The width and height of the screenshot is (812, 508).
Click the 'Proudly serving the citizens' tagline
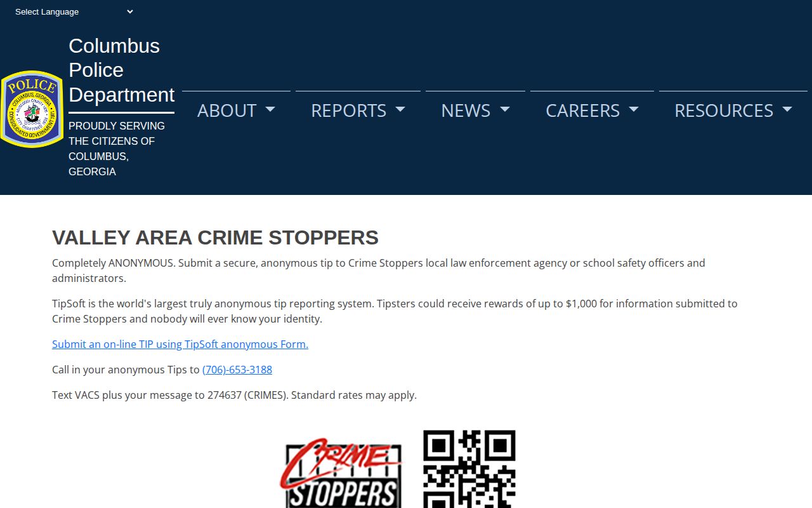[117, 149]
